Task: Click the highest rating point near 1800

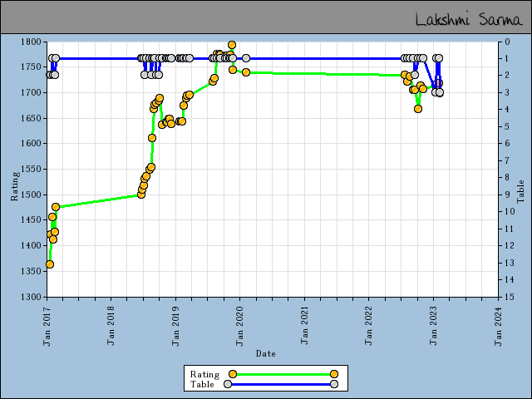Action: pyautogui.click(x=232, y=45)
